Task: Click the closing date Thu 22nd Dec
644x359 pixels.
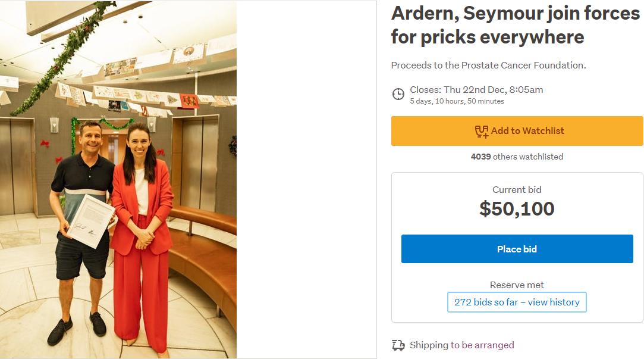Action: tap(476, 90)
